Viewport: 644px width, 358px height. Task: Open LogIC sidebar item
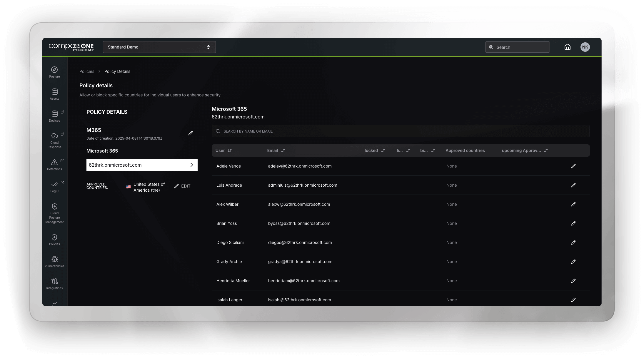[54, 187]
